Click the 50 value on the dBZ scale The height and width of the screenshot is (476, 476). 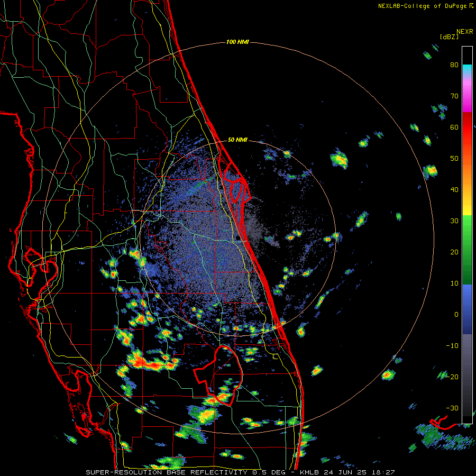click(454, 159)
